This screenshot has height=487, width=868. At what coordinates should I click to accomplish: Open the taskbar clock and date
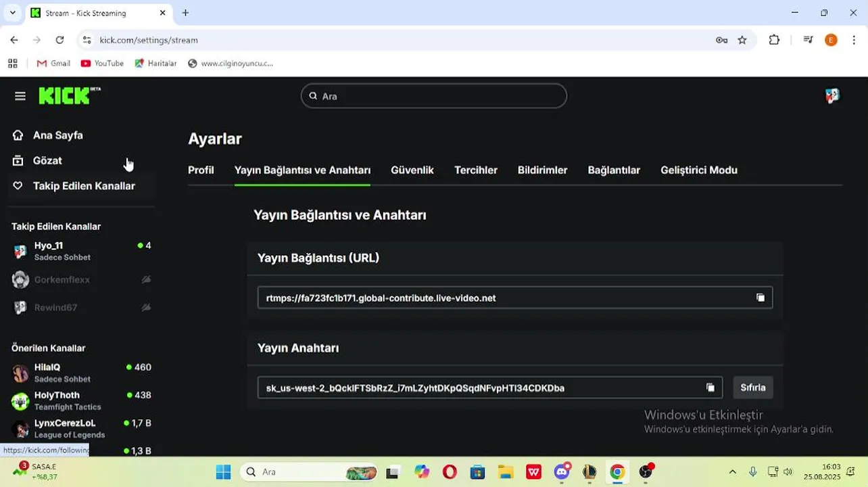tap(822, 471)
